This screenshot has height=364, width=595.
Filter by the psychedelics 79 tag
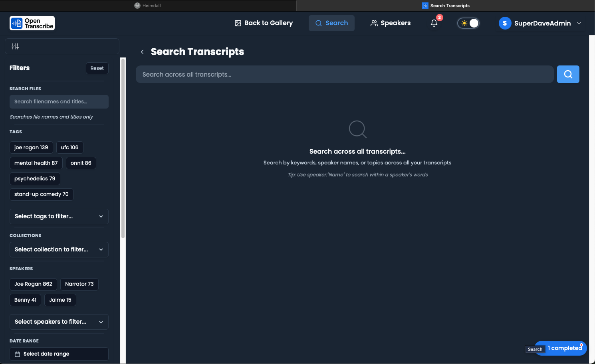point(35,178)
